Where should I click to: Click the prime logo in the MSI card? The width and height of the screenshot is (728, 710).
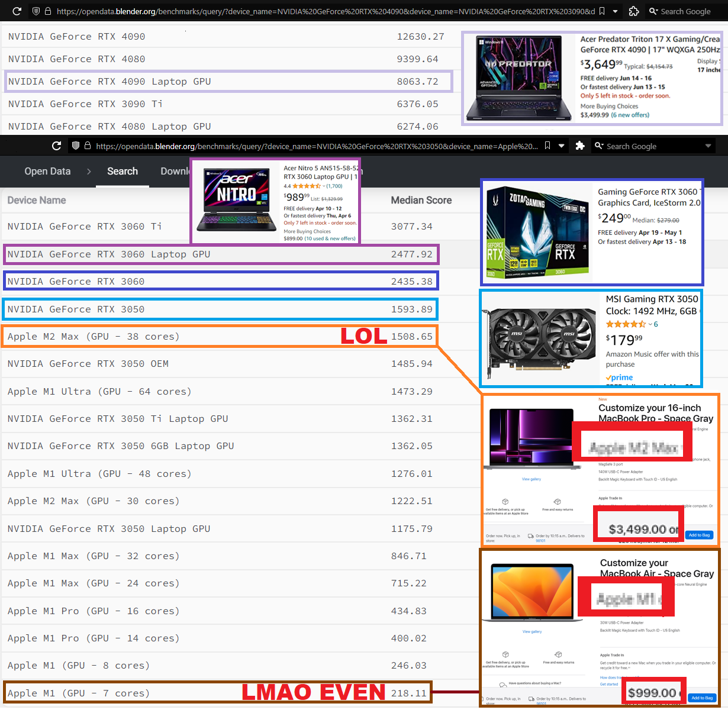[619, 377]
